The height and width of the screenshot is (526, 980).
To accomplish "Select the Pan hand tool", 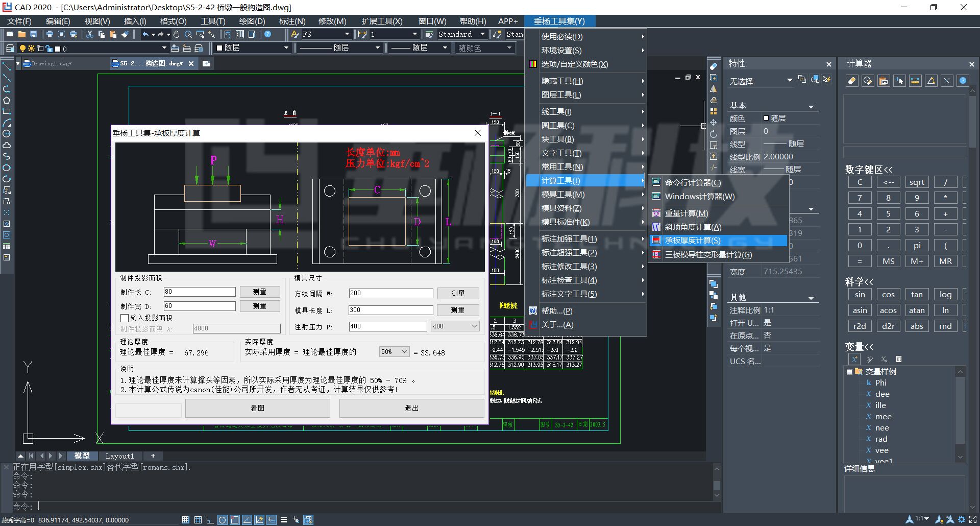I will click(177, 34).
